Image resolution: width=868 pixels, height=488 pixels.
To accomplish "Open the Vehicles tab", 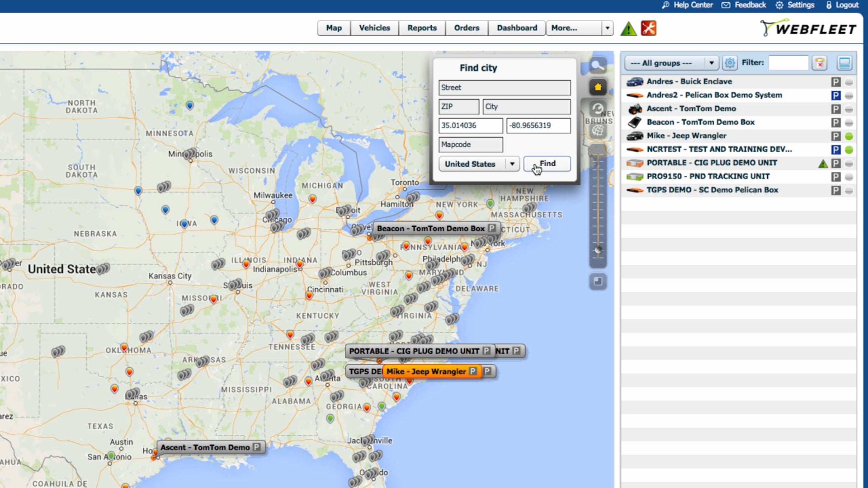I will [374, 28].
